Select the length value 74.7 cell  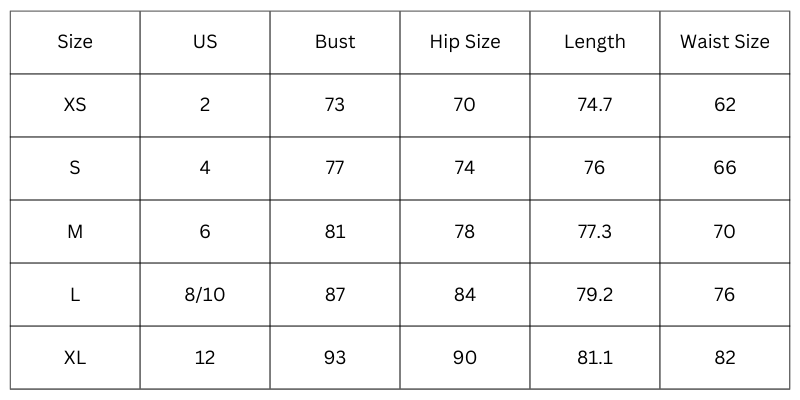(595, 105)
